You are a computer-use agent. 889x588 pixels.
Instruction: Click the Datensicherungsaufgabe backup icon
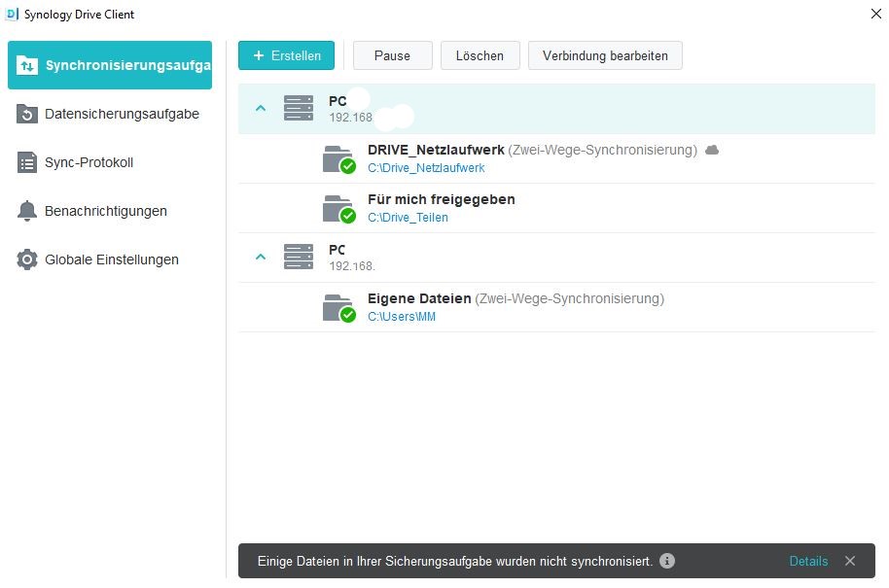26,114
